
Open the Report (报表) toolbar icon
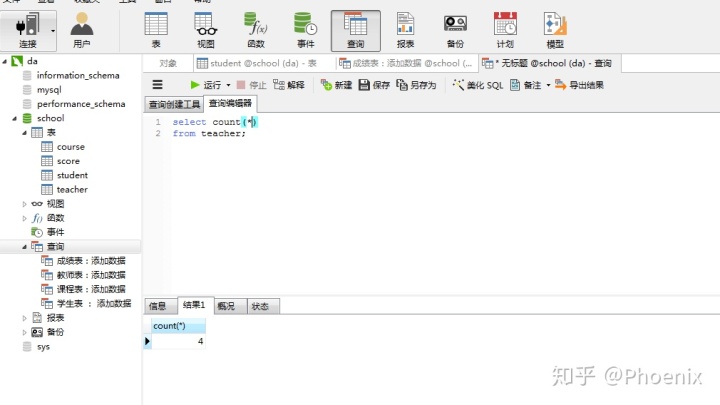click(x=405, y=30)
